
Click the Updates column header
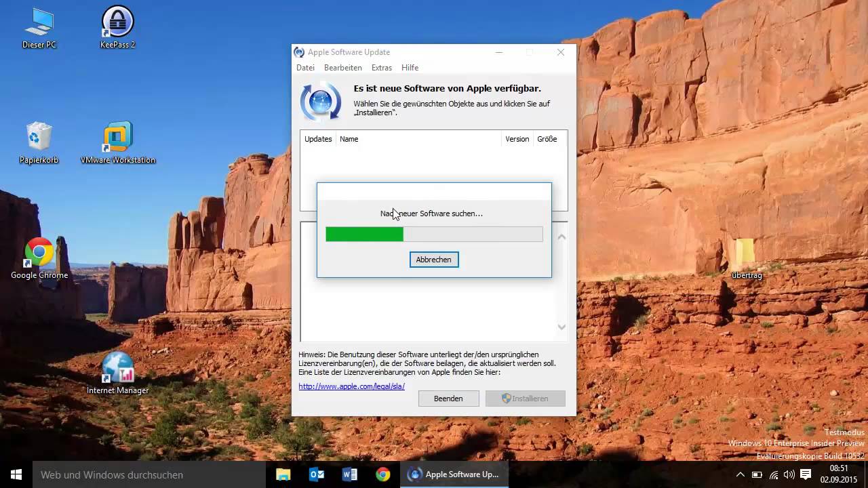[x=318, y=139]
